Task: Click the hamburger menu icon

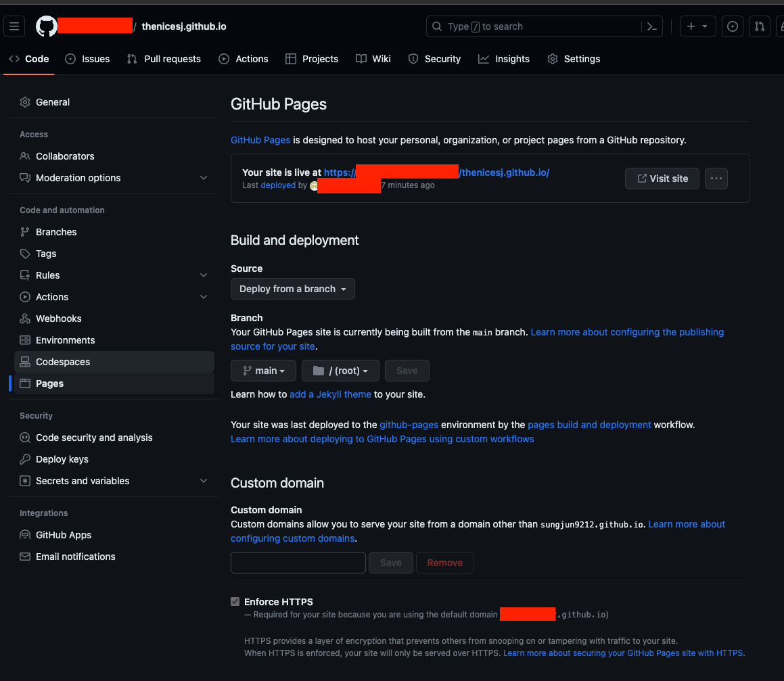Action: click(x=14, y=26)
